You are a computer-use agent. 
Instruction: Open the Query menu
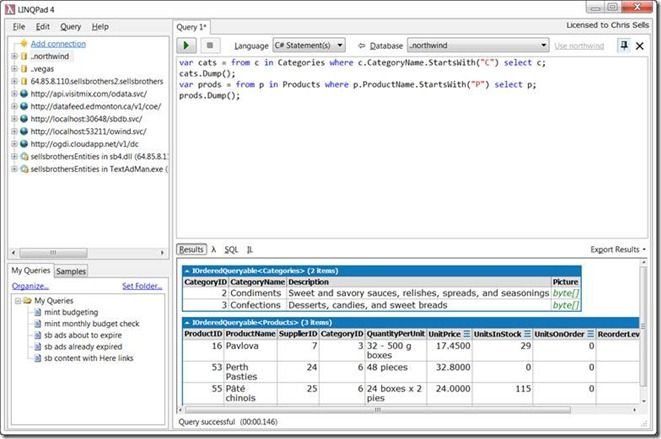coord(70,27)
